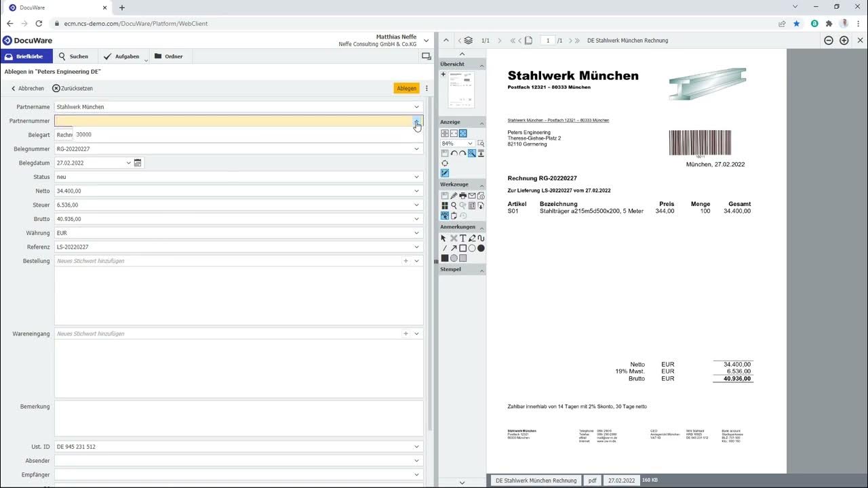Go to the next page in viewer

point(569,41)
